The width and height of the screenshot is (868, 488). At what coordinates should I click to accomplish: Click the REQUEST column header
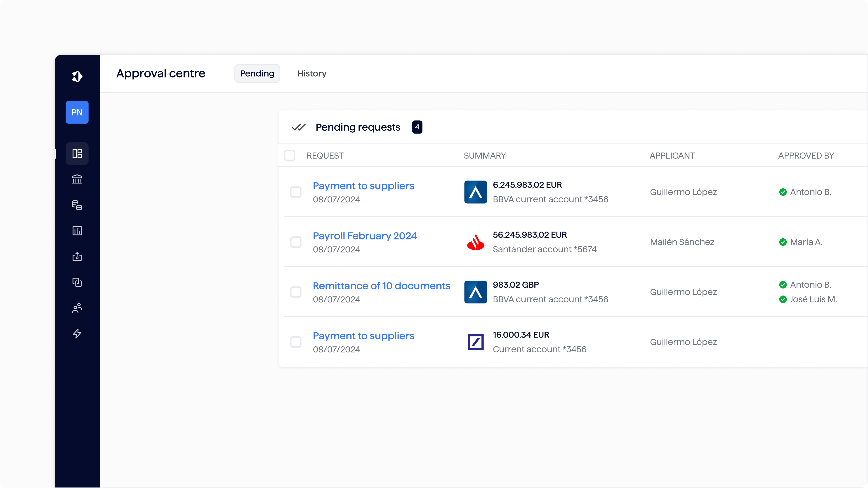coord(325,156)
